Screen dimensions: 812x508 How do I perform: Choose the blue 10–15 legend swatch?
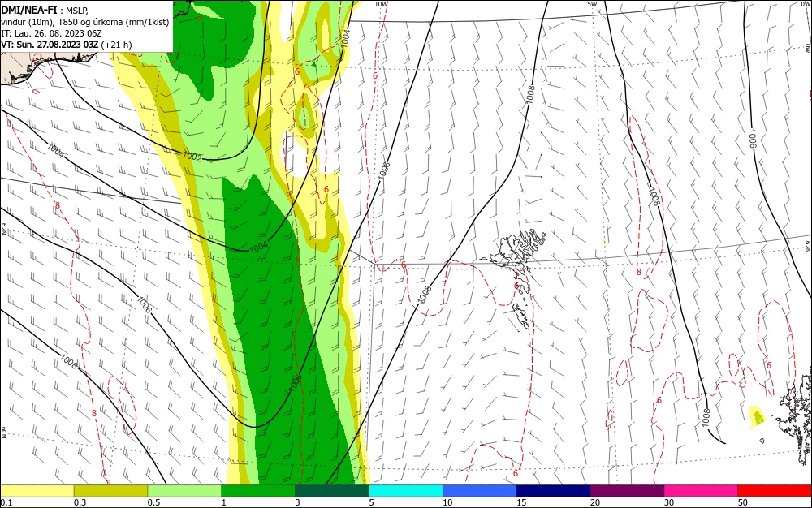[x=480, y=491]
